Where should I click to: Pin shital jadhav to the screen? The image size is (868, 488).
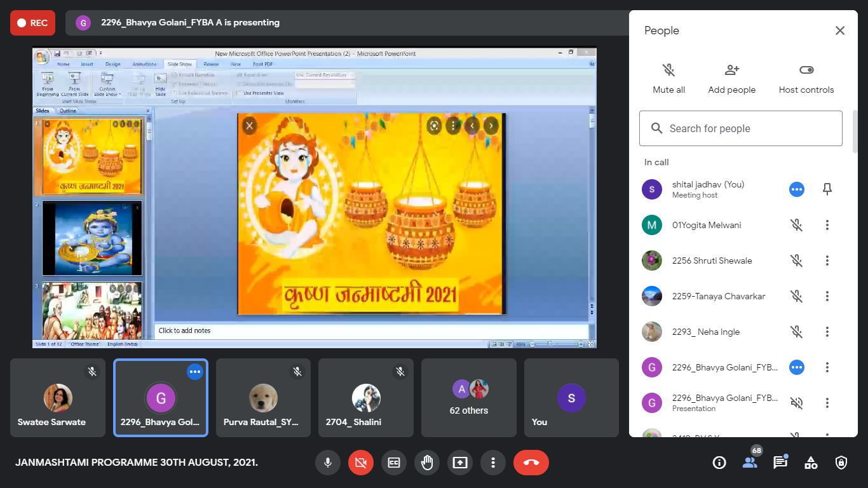827,189
